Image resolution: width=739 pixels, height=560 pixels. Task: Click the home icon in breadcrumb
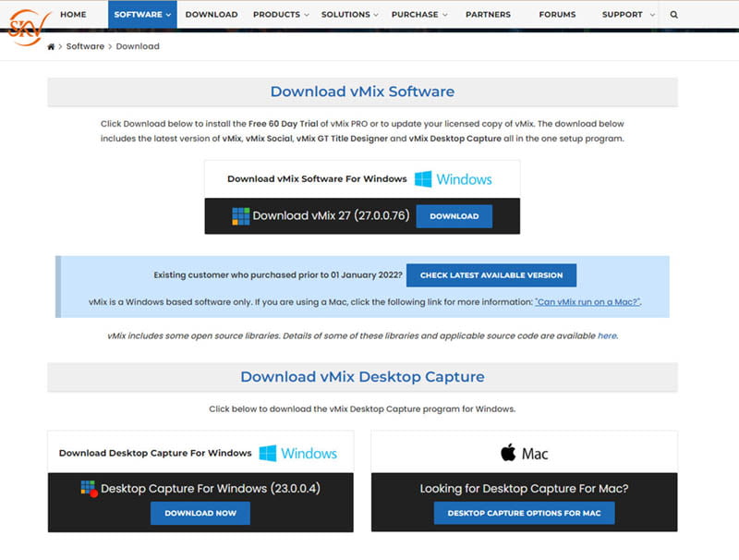click(52, 46)
